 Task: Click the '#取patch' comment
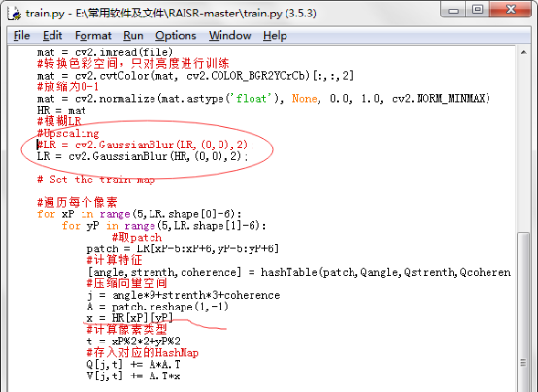[x=137, y=238]
